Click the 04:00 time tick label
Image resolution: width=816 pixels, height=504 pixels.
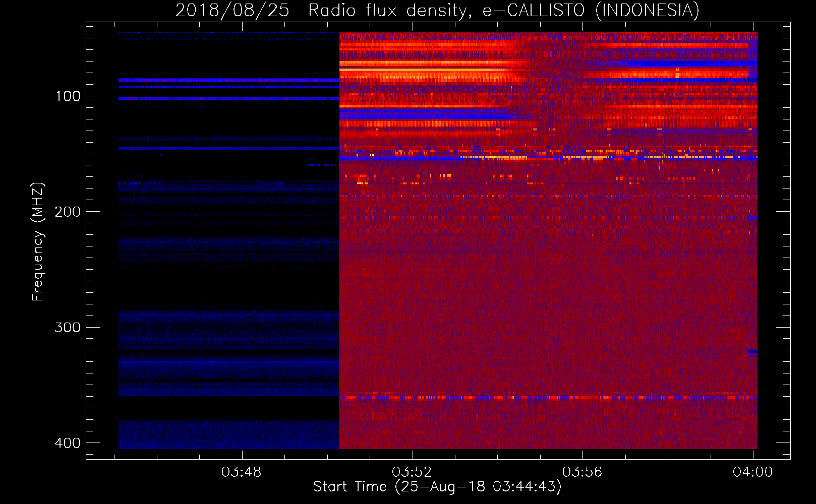pos(753,472)
